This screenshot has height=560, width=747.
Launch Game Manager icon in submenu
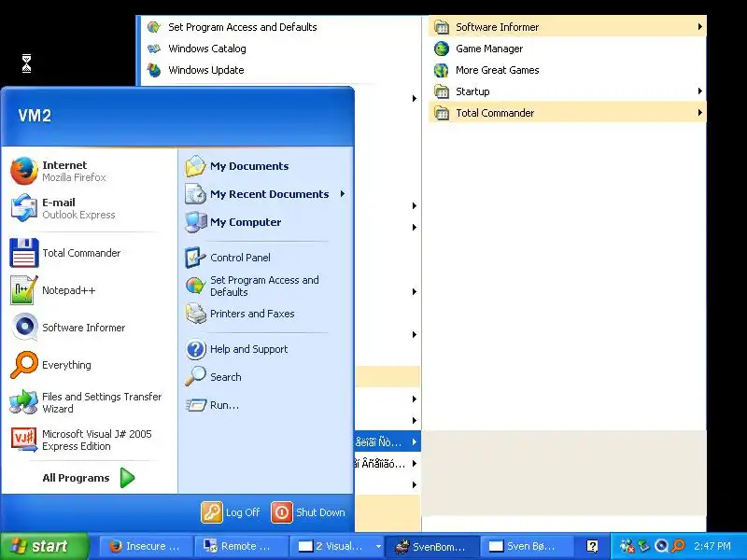[441, 49]
